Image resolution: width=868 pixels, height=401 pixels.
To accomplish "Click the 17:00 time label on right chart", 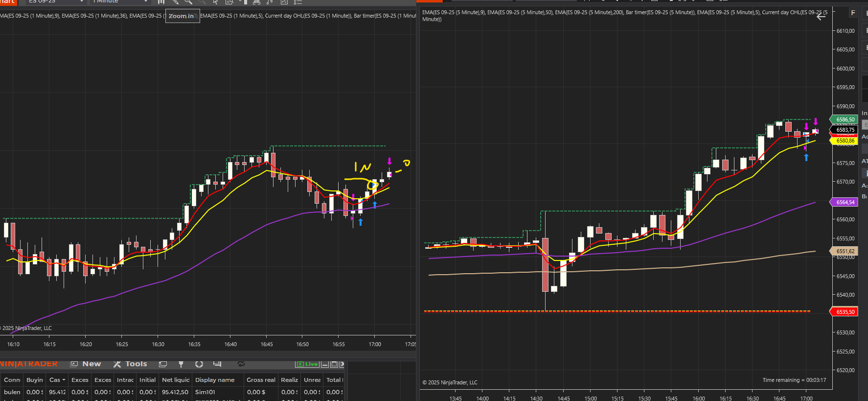I will 806,398.
